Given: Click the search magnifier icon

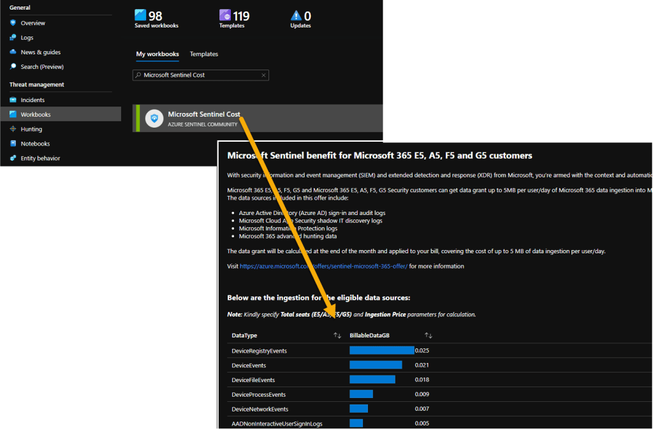Looking at the screenshot, I should (138, 75).
